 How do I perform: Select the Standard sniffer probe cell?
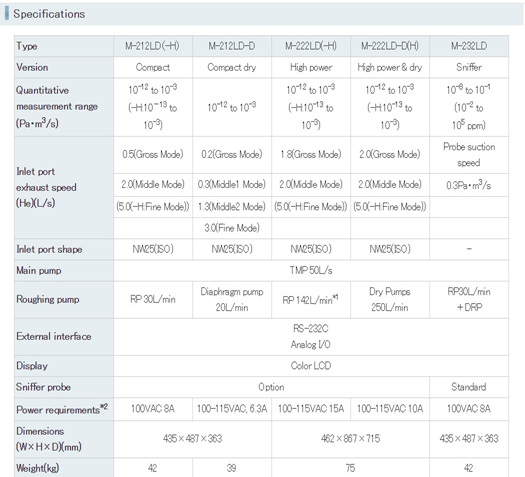click(x=469, y=387)
